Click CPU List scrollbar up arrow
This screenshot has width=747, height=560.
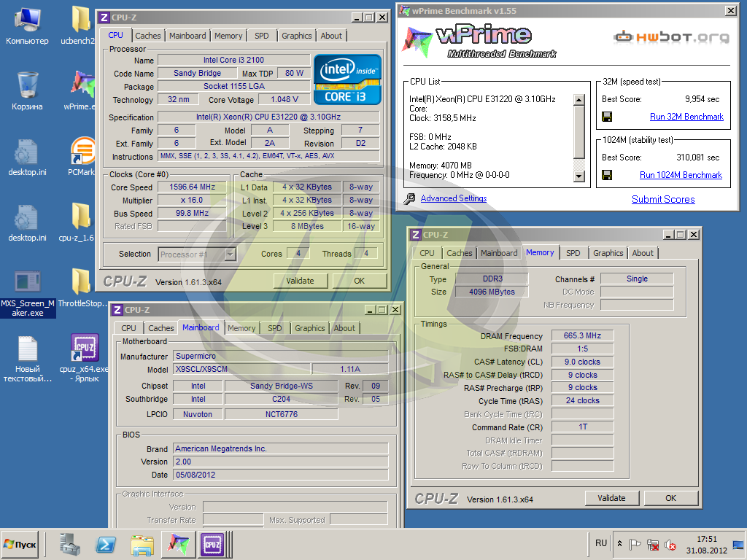click(x=578, y=99)
